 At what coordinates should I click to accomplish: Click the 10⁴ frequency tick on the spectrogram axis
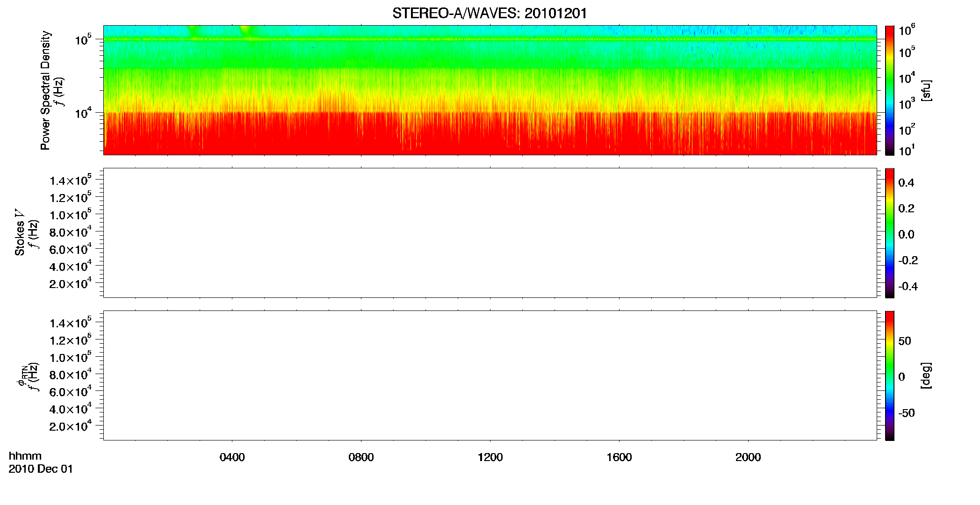[84, 113]
